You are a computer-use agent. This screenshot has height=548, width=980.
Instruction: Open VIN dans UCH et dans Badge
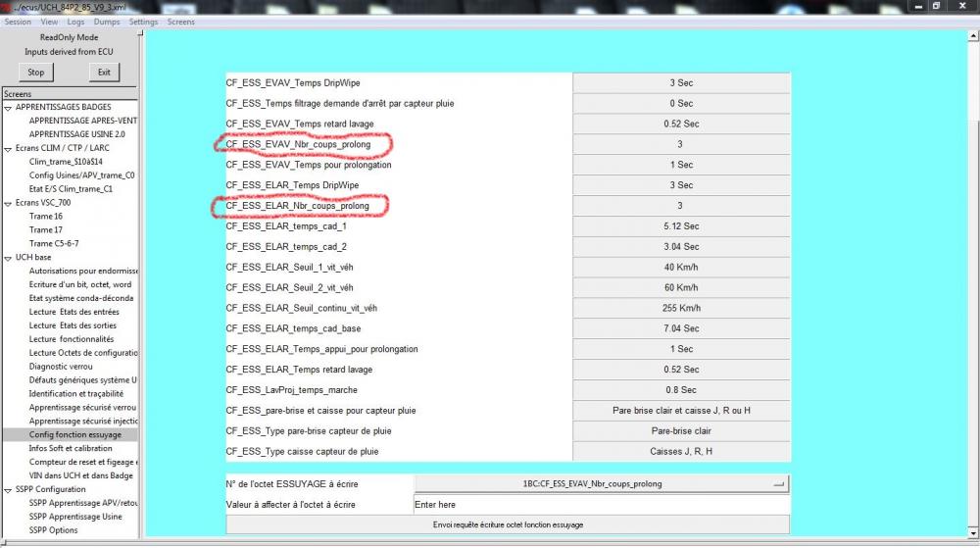(80, 475)
